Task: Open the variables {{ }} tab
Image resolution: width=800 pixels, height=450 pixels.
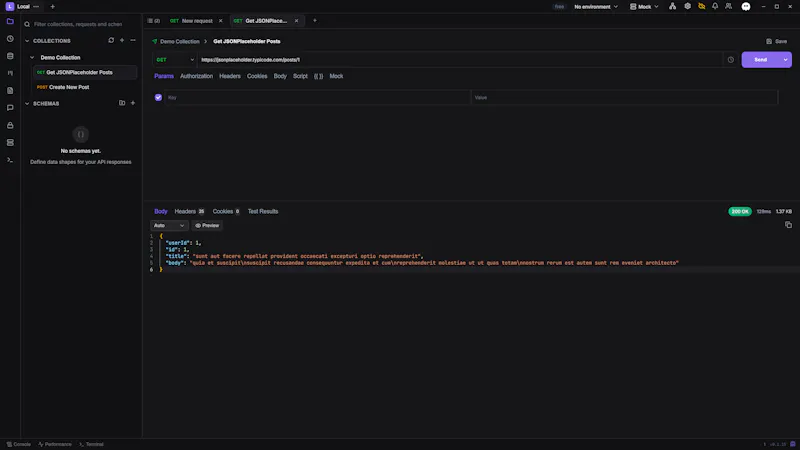Action: coord(319,76)
